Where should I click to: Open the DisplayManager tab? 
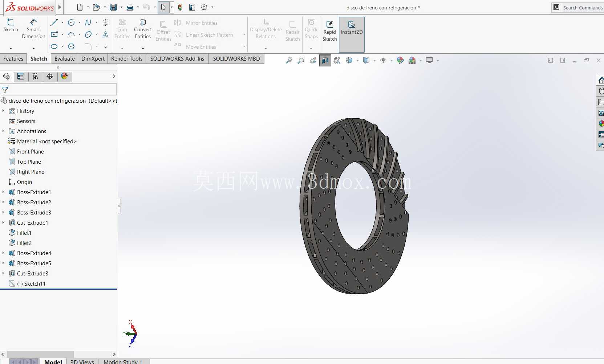point(64,76)
